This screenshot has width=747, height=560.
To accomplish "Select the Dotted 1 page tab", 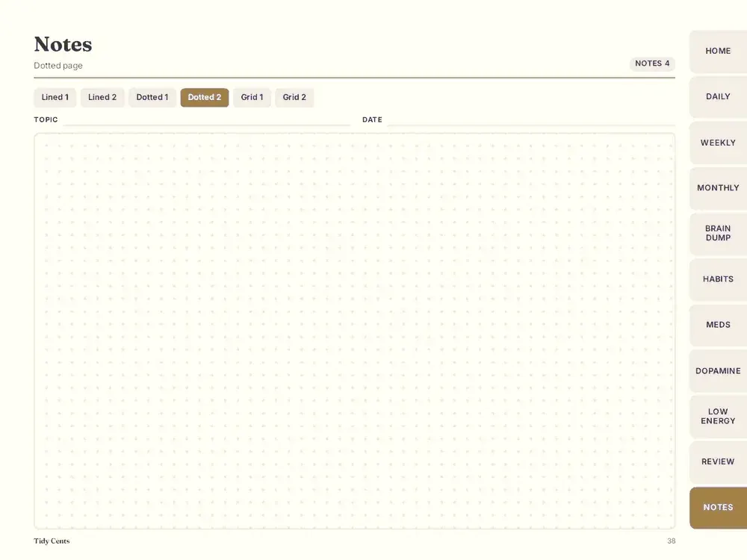I will pyautogui.click(x=152, y=97).
